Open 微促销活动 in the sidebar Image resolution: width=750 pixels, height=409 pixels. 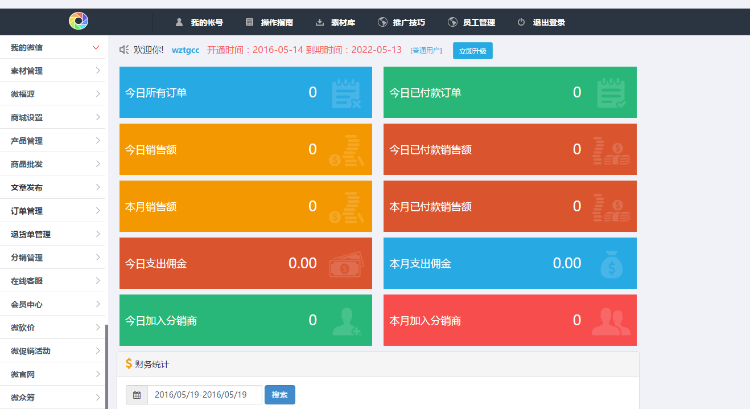pos(53,351)
